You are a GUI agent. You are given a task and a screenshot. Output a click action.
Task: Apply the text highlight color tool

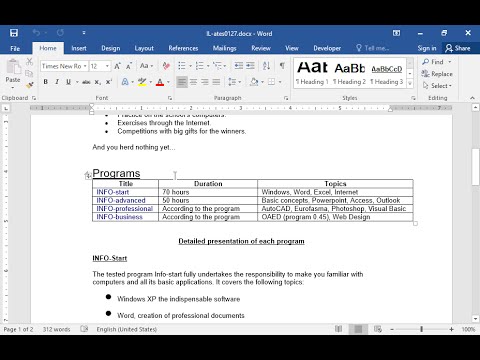coord(142,82)
